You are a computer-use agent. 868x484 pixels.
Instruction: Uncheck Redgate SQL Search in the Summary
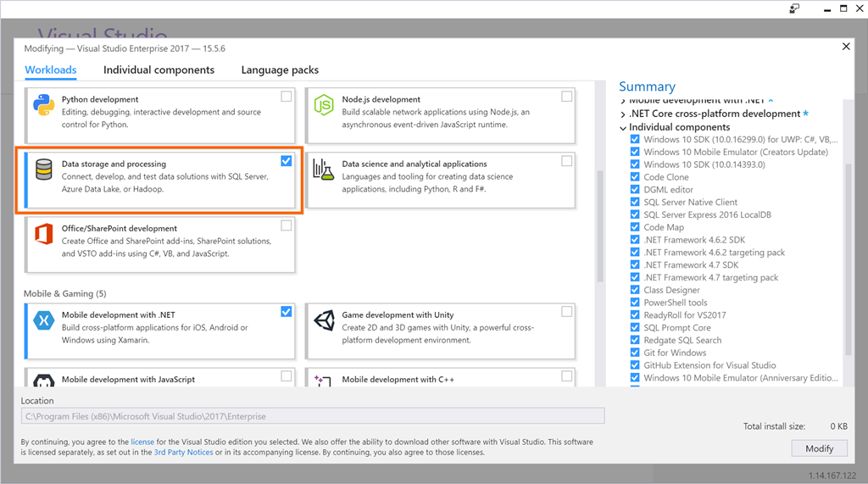[x=635, y=340]
